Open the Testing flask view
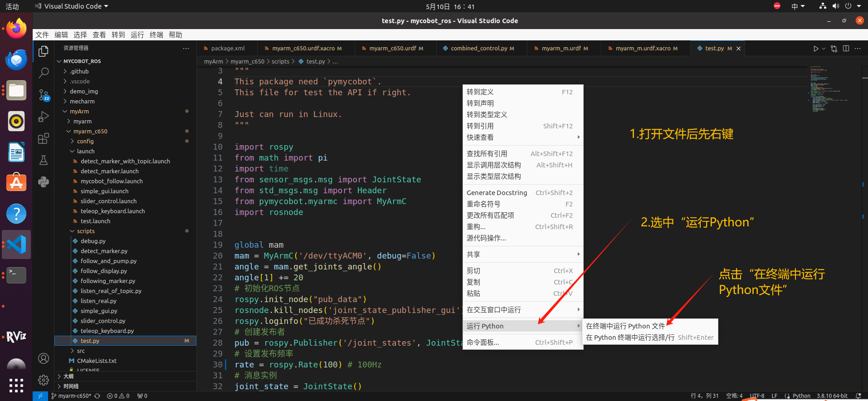 coord(44,160)
